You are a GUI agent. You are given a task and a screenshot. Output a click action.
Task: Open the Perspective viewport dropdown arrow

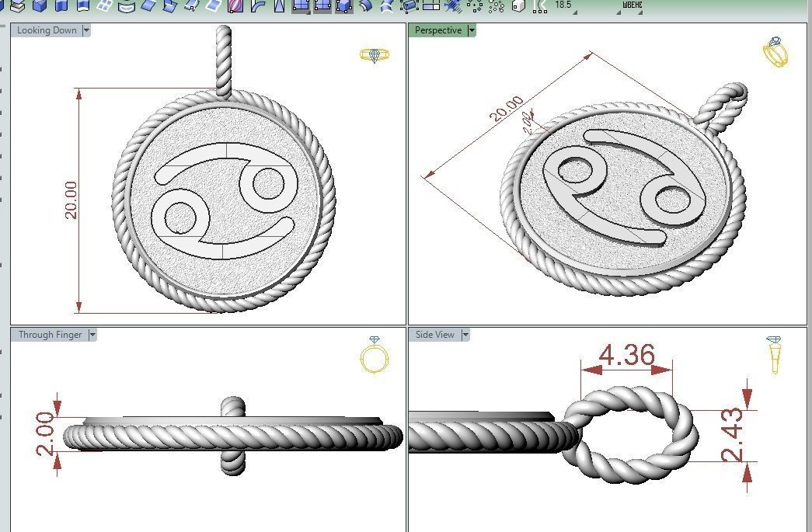pos(471,30)
